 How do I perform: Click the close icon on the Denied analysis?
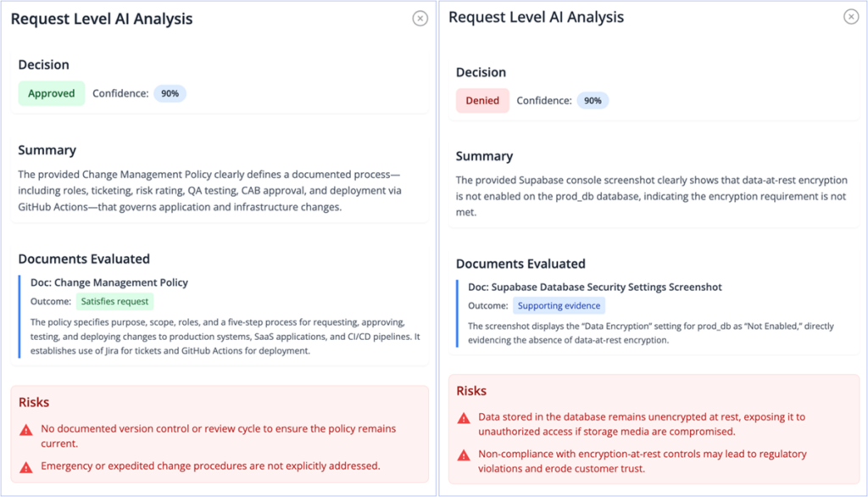click(852, 16)
